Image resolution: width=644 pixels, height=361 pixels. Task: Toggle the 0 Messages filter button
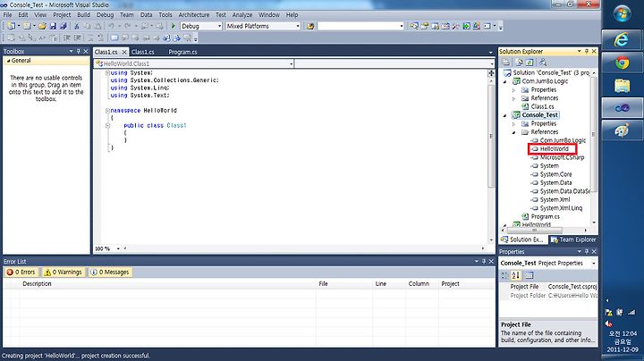[110, 272]
